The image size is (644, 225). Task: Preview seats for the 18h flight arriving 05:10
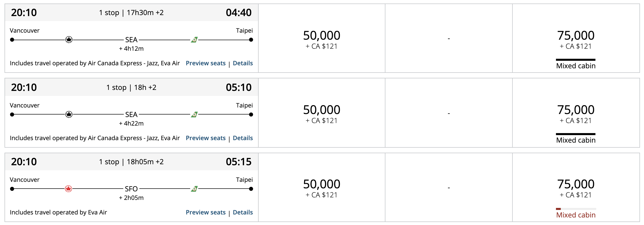(206, 138)
